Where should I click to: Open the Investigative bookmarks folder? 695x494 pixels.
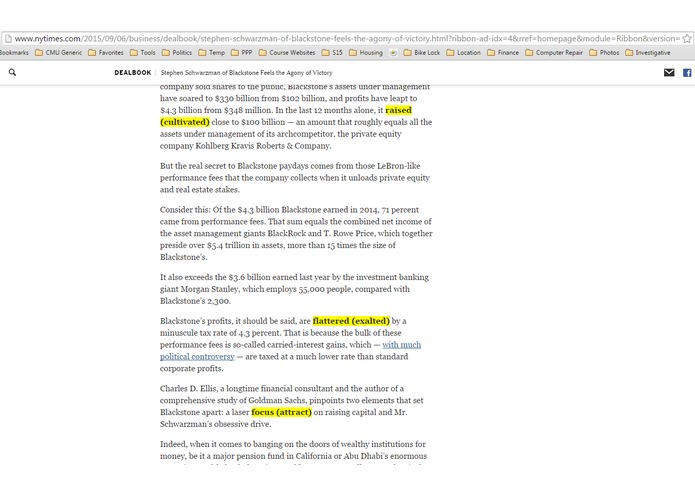click(648, 52)
